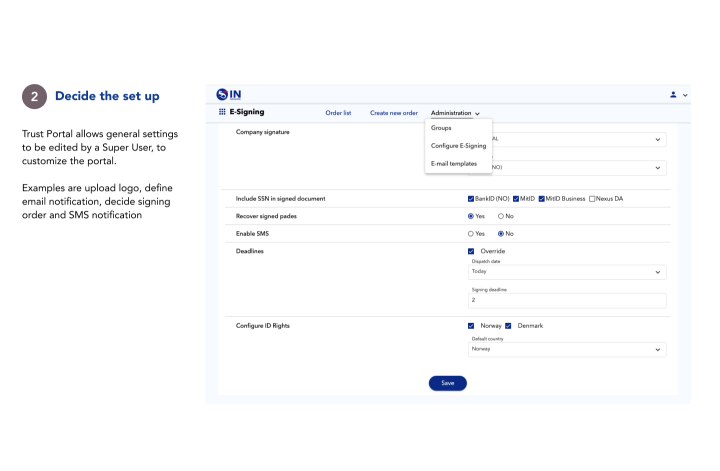Select No for Recover signed pades
Image resolution: width=720 pixels, height=471 pixels.
pyautogui.click(x=501, y=216)
